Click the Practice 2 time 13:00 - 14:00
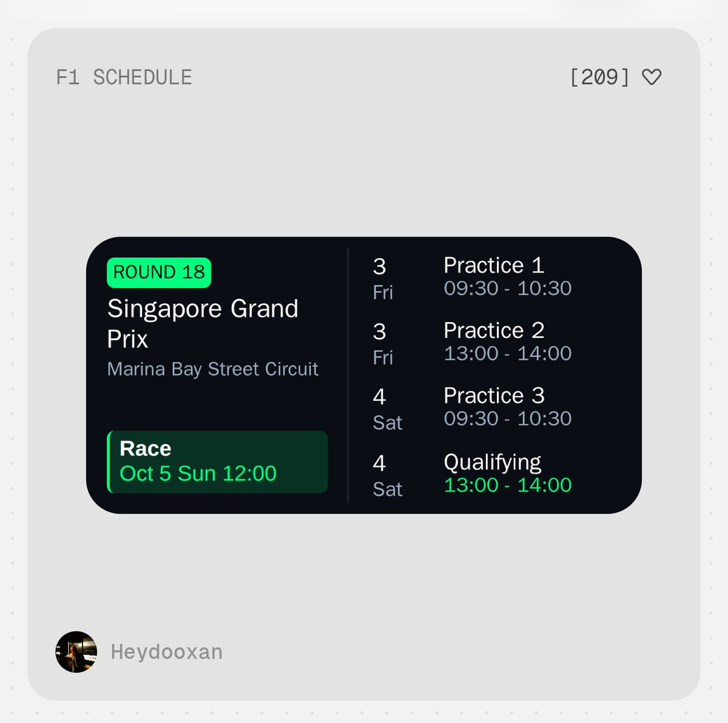Image resolution: width=728 pixels, height=723 pixels. pos(507,354)
